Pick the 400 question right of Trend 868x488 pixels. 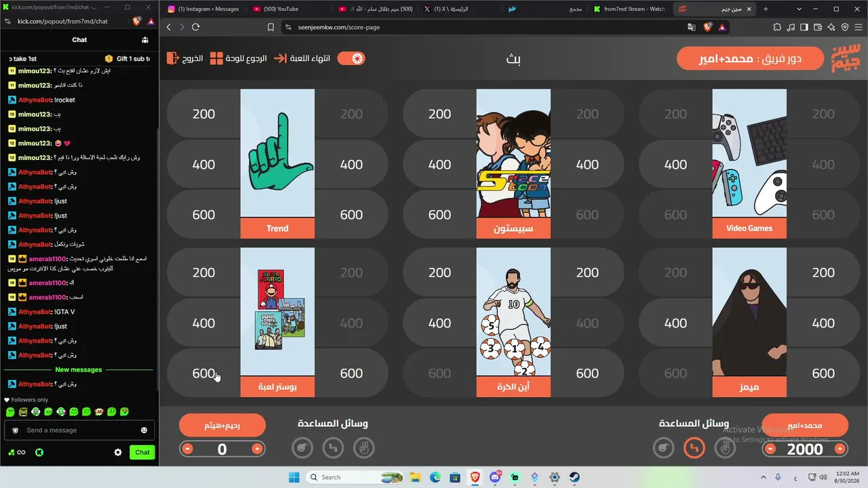click(351, 165)
